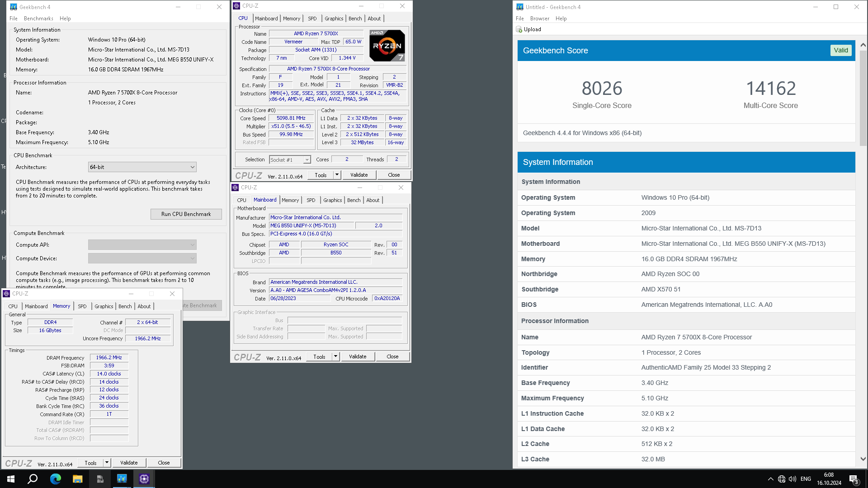Expand Tools arrow in CPU-Z CPU window

point(337,175)
